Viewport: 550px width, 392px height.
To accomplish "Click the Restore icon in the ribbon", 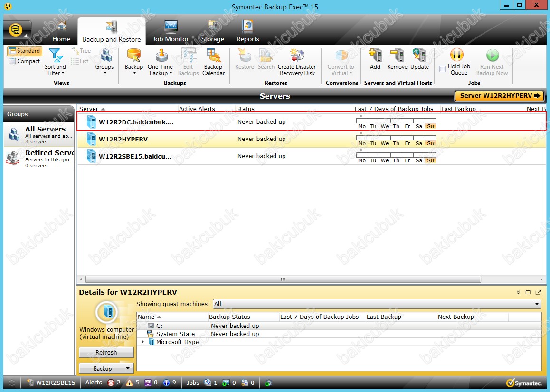I will (245, 56).
